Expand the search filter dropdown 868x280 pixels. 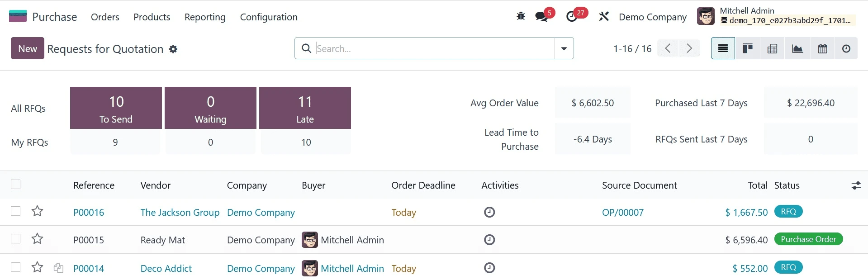click(564, 48)
